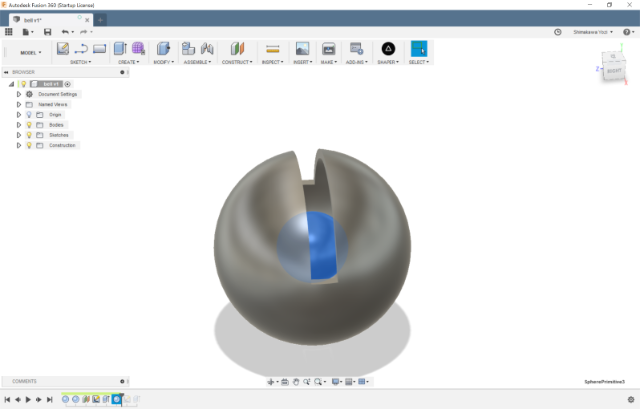
Task: Expand the Sketches node
Action: pos(18,135)
